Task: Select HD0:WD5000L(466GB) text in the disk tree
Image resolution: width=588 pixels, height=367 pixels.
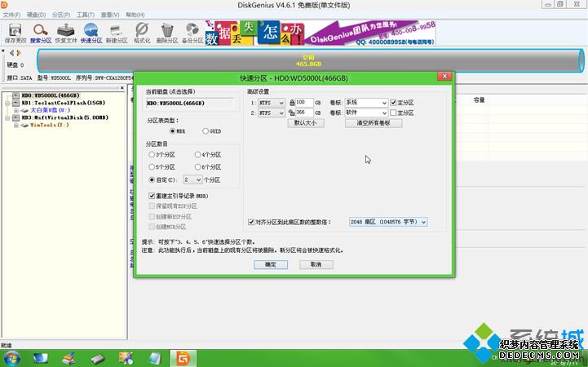Action: point(51,95)
